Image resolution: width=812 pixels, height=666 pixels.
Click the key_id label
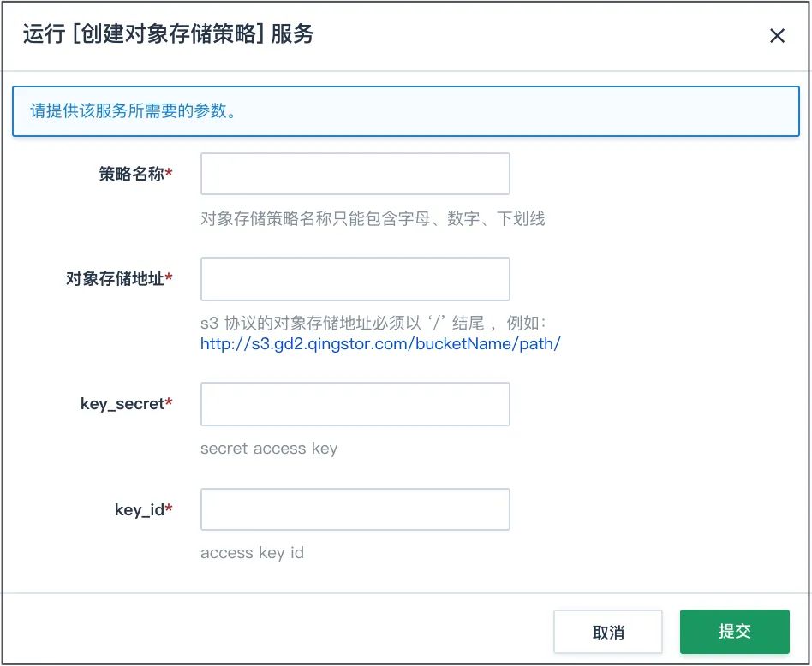click(x=143, y=509)
